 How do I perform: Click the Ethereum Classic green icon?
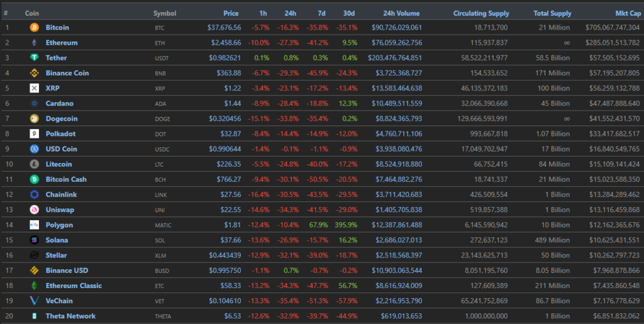pyautogui.click(x=34, y=286)
